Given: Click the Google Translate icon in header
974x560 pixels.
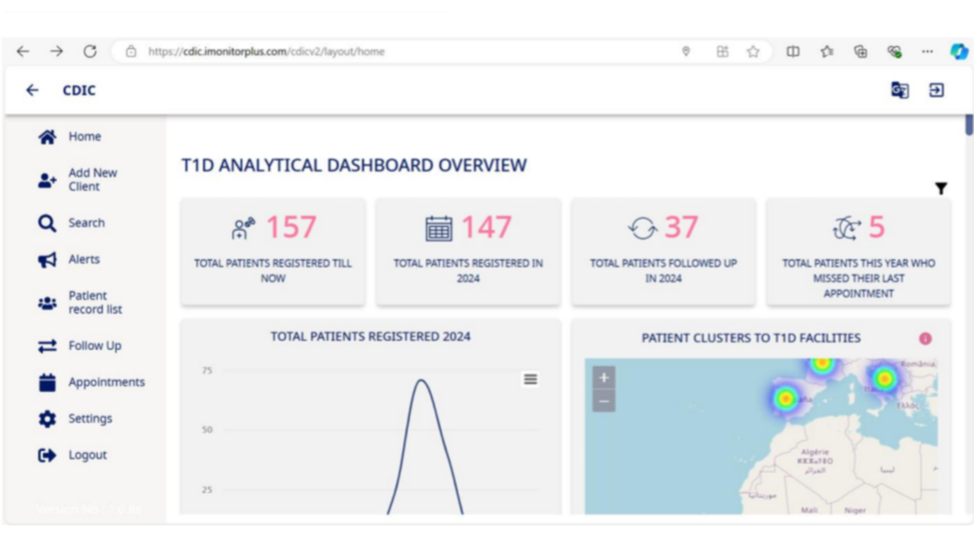Looking at the screenshot, I should (x=900, y=90).
